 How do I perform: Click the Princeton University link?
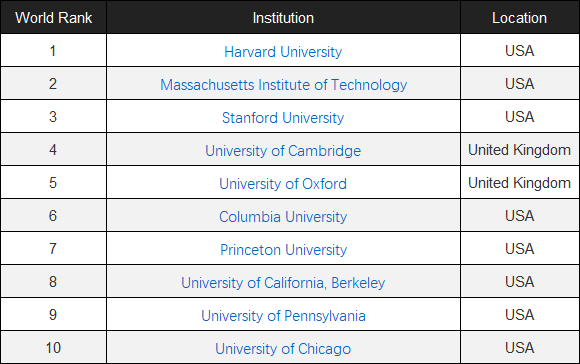283,250
